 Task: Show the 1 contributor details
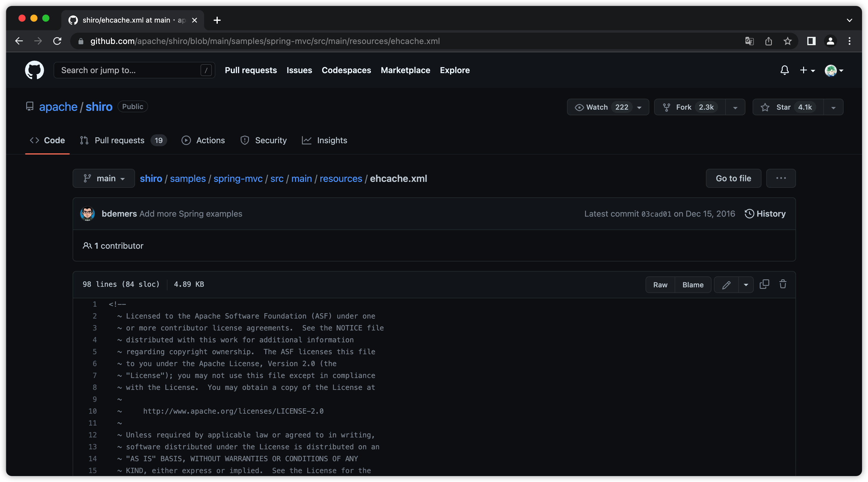[x=113, y=245]
